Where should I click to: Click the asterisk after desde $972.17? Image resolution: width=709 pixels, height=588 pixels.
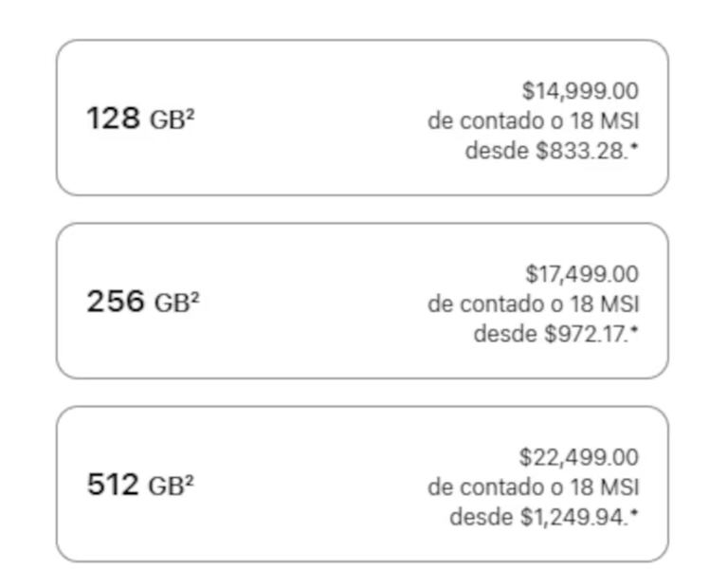click(x=634, y=331)
